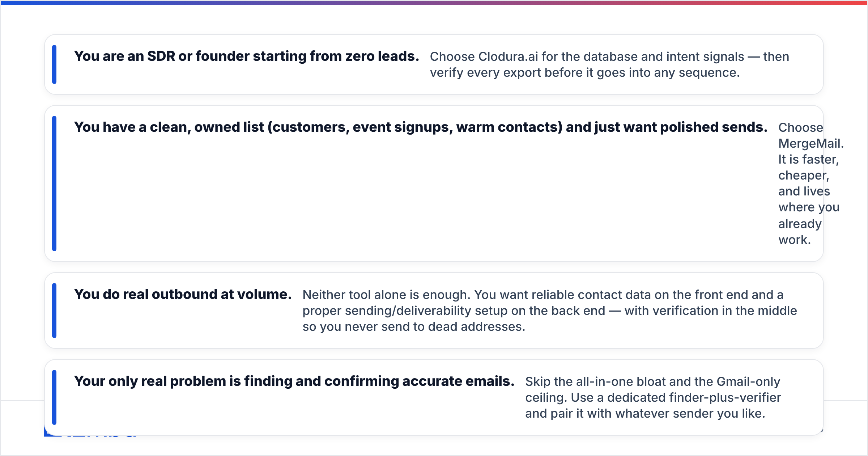Click the blue bar beside the accurate-emails heading
The image size is (868, 456).
click(54, 397)
